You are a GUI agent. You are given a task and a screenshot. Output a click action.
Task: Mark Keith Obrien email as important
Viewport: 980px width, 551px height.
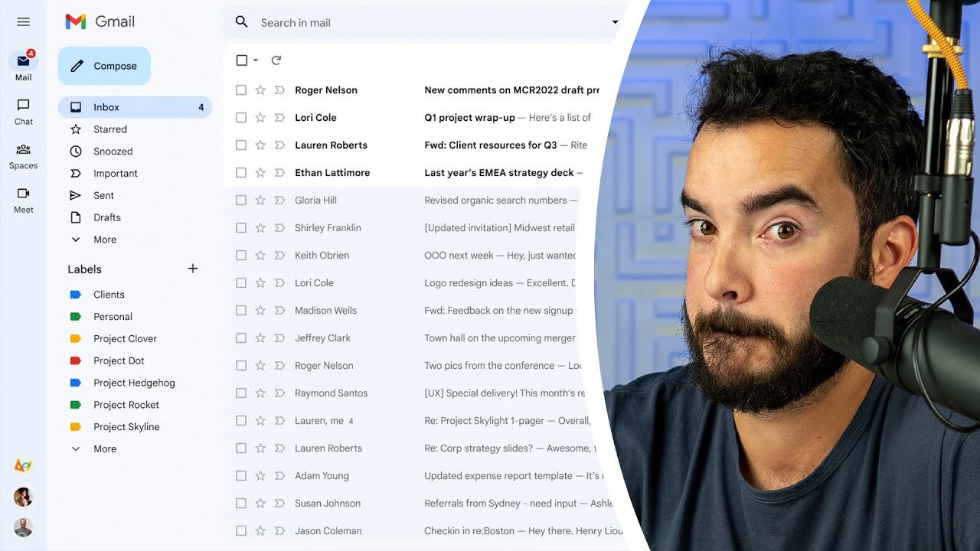(279, 256)
